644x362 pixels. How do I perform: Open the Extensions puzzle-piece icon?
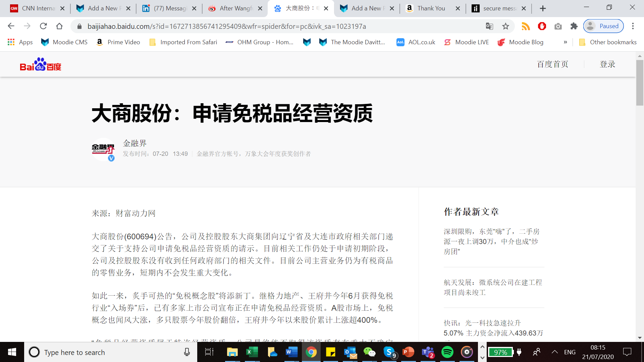click(574, 26)
